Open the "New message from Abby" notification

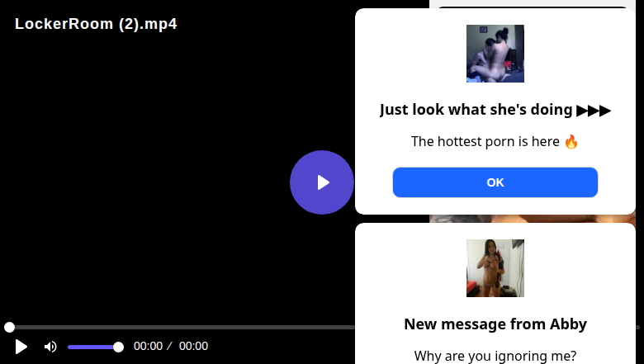coord(495,324)
